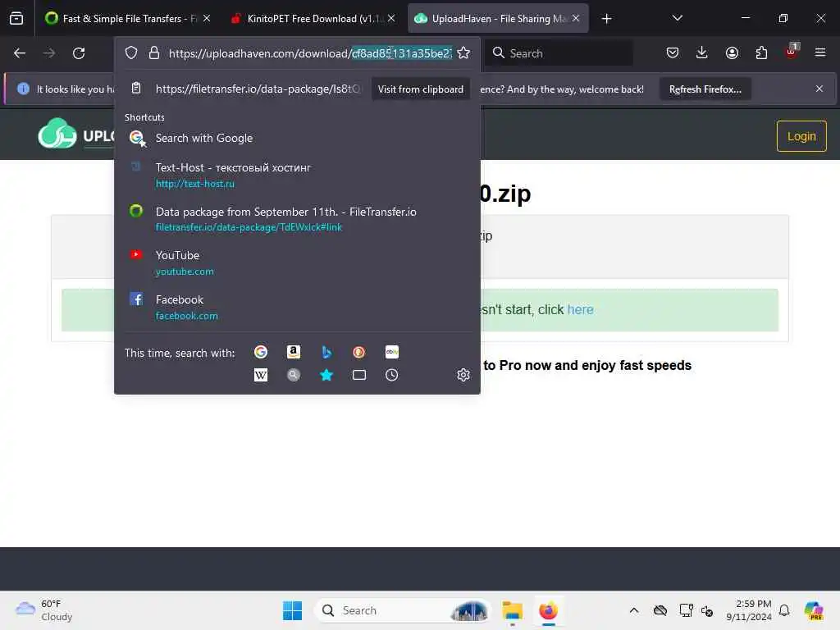840x630 pixels.
Task: Search this time with Amazon
Action: coord(294,352)
